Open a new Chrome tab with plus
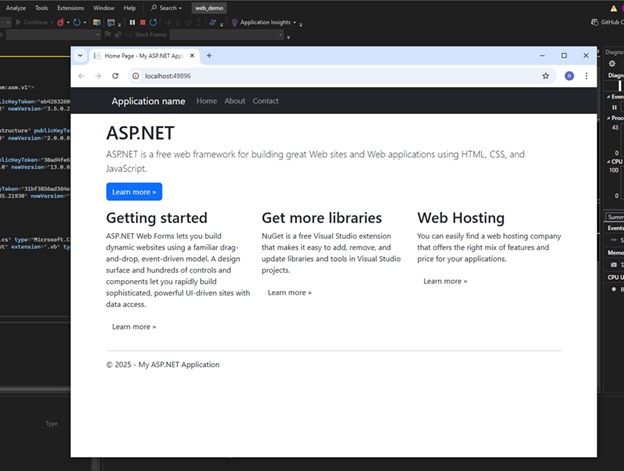624x471 pixels. pyautogui.click(x=209, y=56)
